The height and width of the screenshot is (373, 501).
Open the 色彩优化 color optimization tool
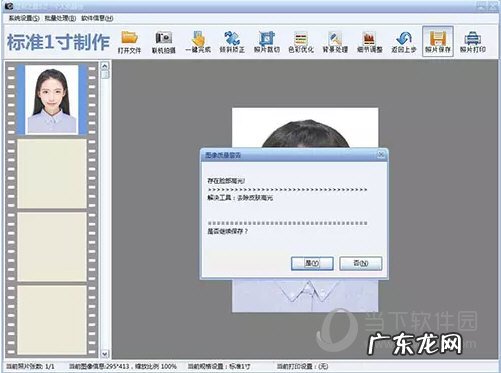301,42
